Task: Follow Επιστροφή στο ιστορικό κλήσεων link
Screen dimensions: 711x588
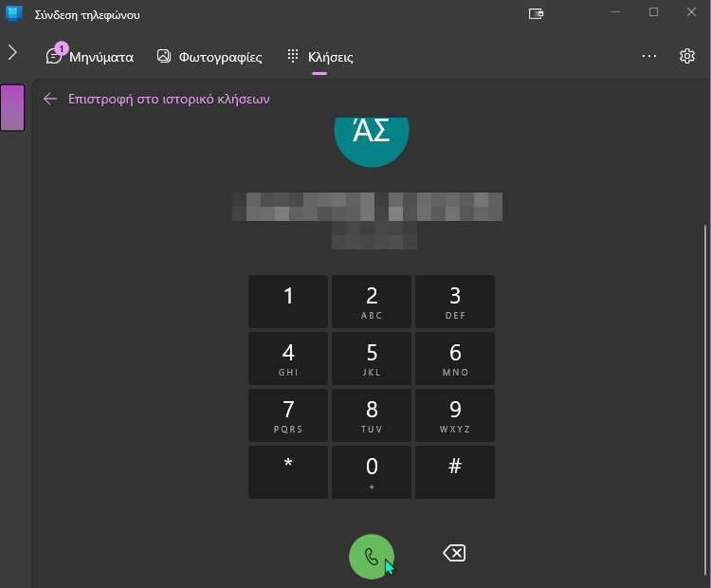Action: [169, 99]
